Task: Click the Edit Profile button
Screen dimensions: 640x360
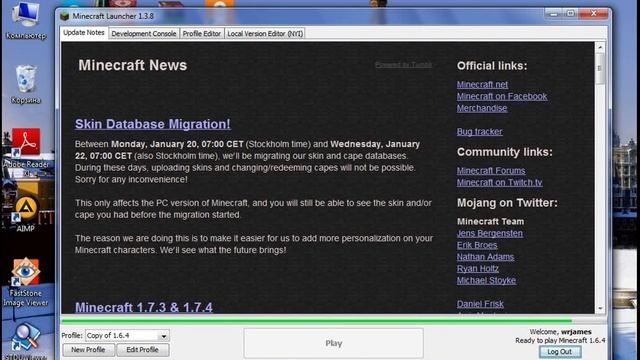Action: pos(142,350)
